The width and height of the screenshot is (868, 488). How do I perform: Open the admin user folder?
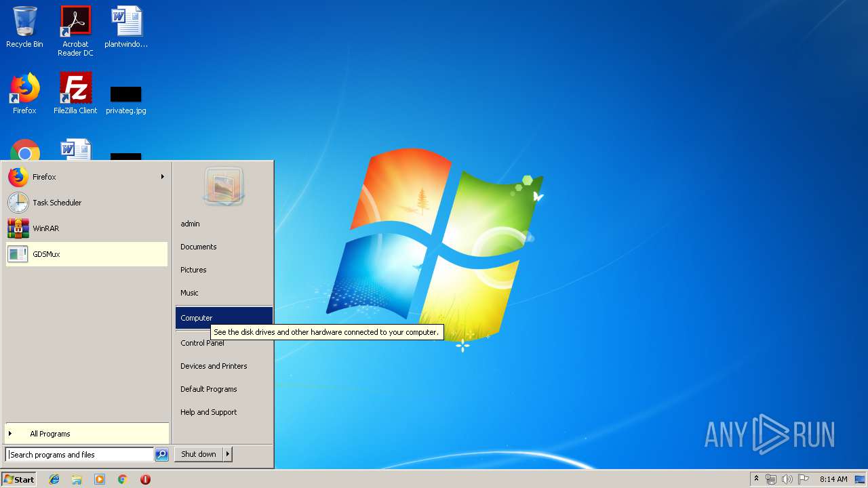click(x=224, y=224)
